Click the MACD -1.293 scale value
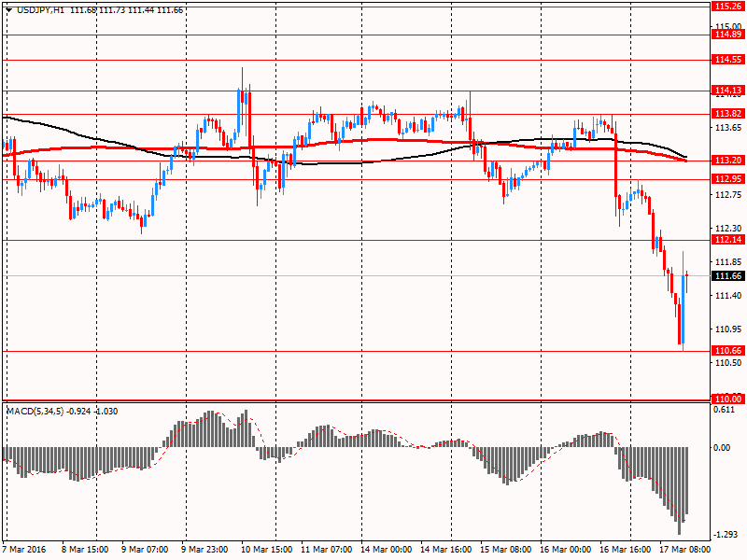This screenshot has height=560, width=747. tap(725, 535)
